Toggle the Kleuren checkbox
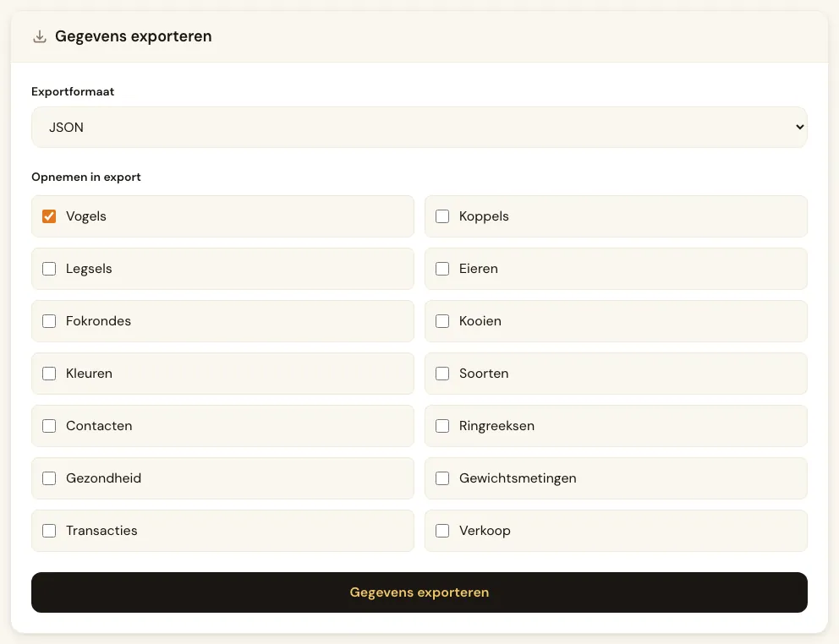Image resolution: width=839 pixels, height=644 pixels. 49,374
